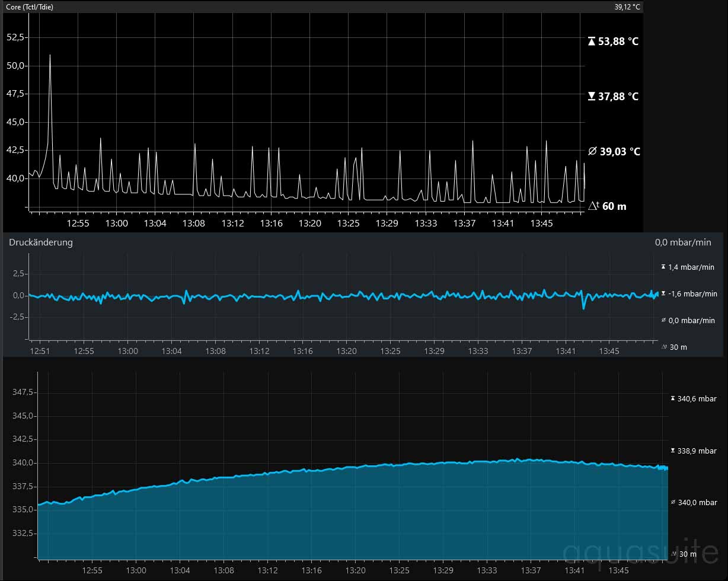
Task: Click the average symbol next to 39,03 °C
Action: (592, 152)
